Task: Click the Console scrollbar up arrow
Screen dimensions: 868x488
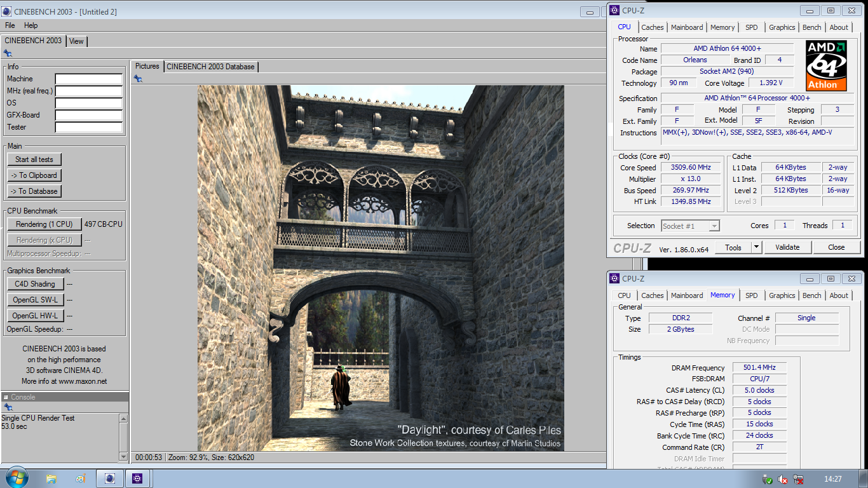Action: 123,418
